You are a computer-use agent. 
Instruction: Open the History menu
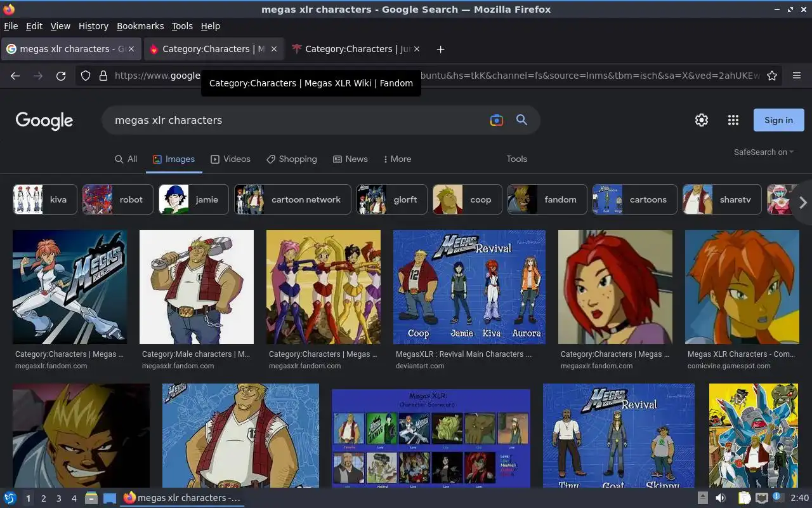pos(93,26)
